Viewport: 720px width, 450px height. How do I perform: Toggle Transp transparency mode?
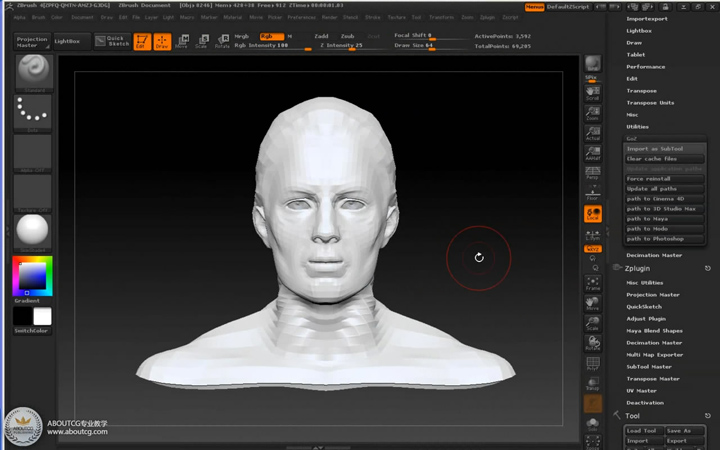(x=593, y=383)
